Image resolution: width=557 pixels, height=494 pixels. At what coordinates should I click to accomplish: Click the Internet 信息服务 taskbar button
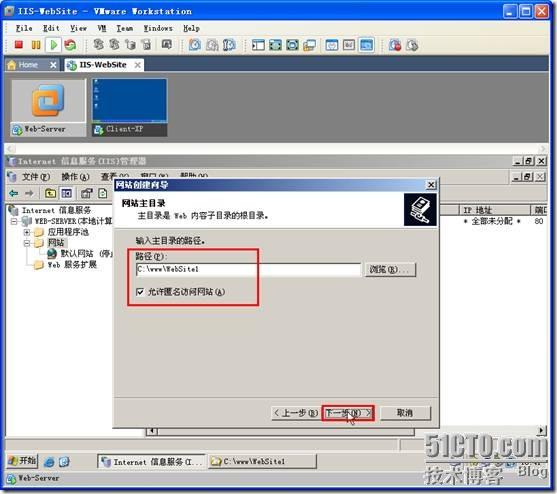(152, 462)
